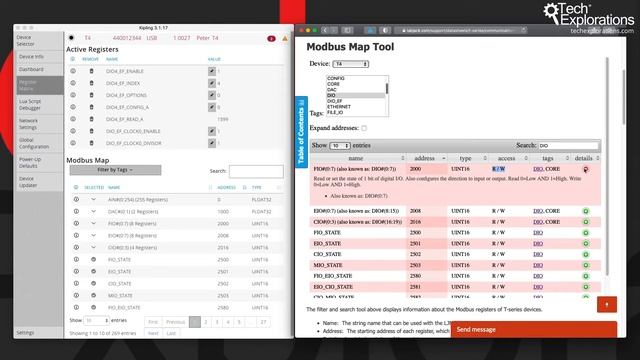Remove DIO4_EF_ENABLE register via trash icon
This screenshot has height=360, width=640.
91,71
